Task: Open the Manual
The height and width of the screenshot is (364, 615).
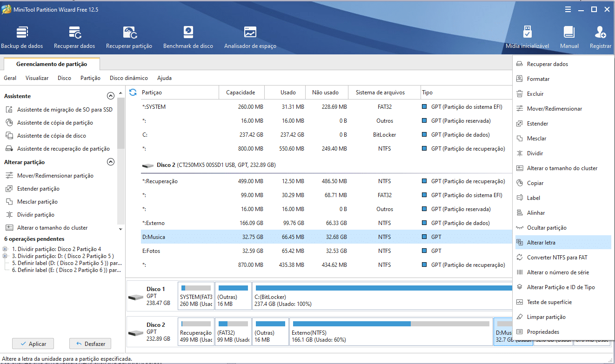Action: (569, 37)
